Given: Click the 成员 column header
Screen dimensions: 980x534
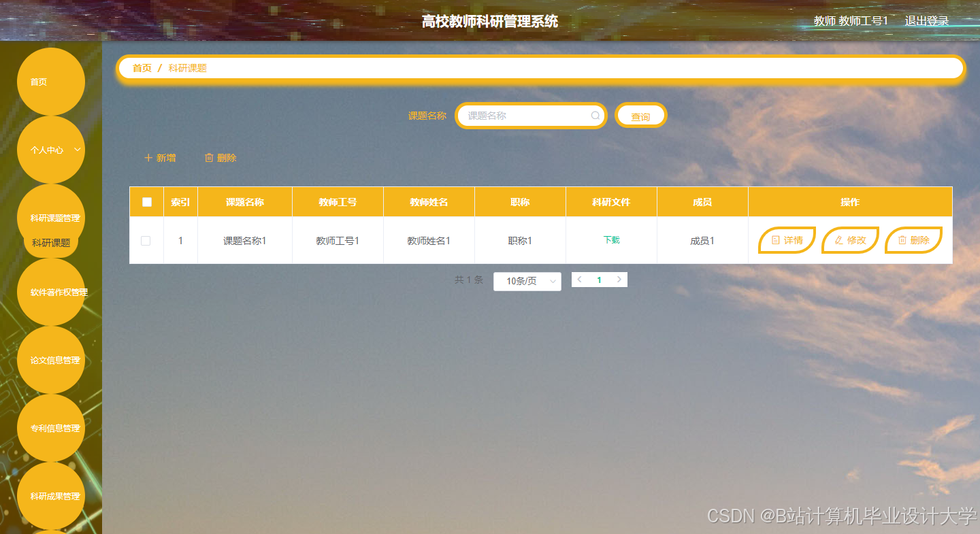Looking at the screenshot, I should (x=702, y=202).
